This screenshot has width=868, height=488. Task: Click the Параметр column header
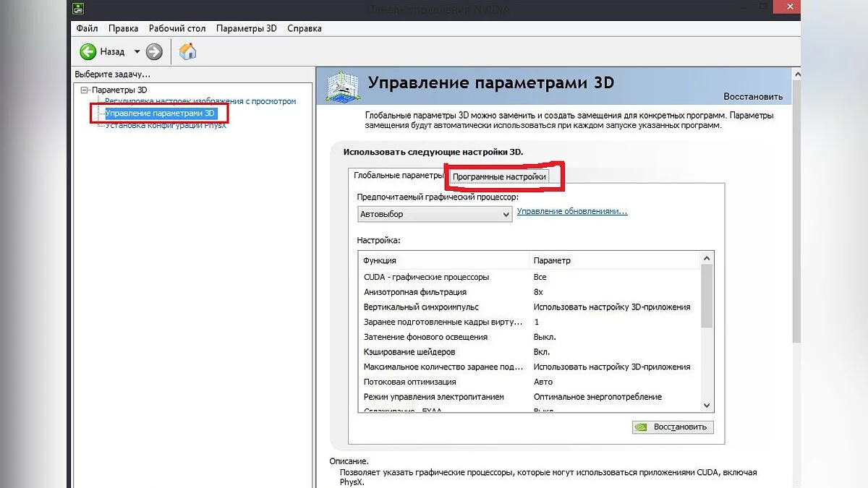(x=615, y=260)
